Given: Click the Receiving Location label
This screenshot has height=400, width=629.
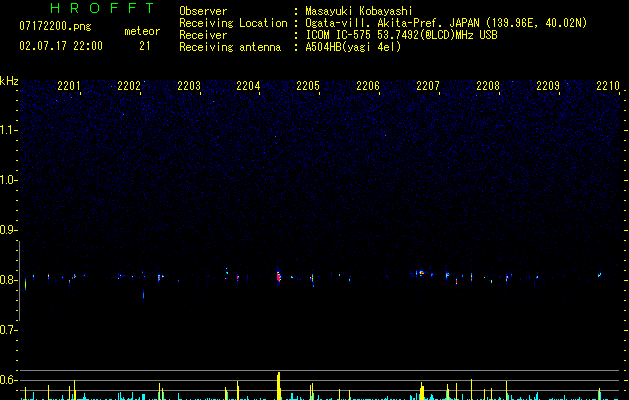Looking at the screenshot, I should [233, 23].
